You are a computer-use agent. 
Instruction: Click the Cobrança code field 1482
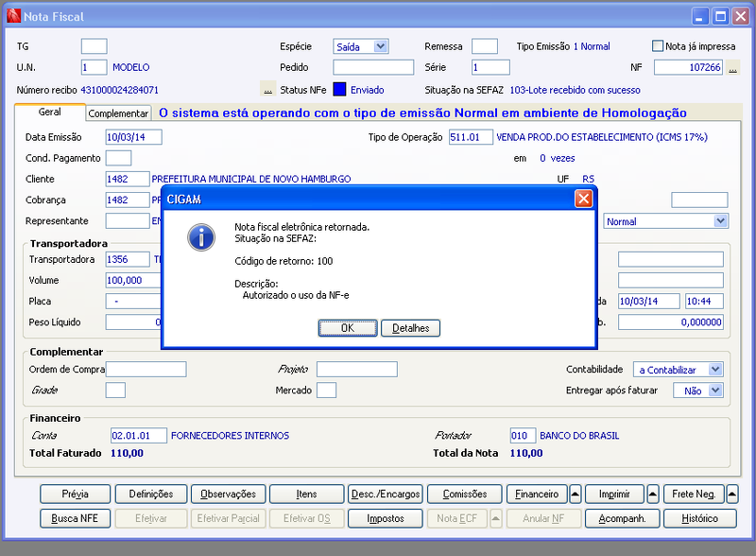point(128,200)
